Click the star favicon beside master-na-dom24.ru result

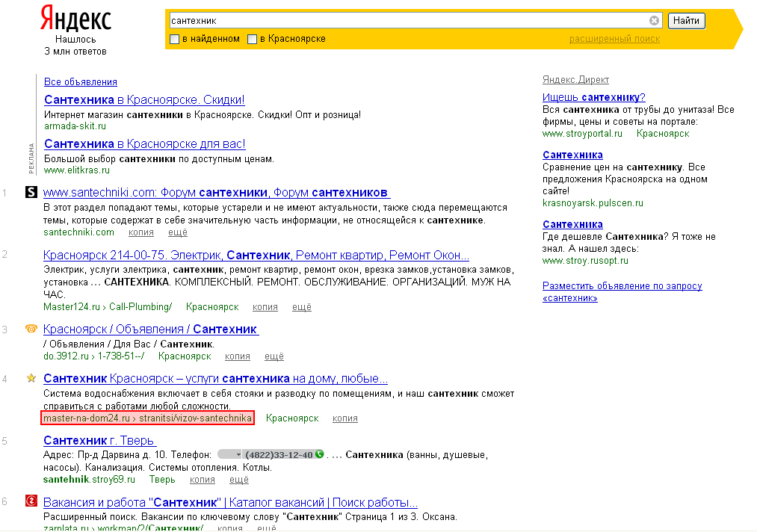click(31, 379)
